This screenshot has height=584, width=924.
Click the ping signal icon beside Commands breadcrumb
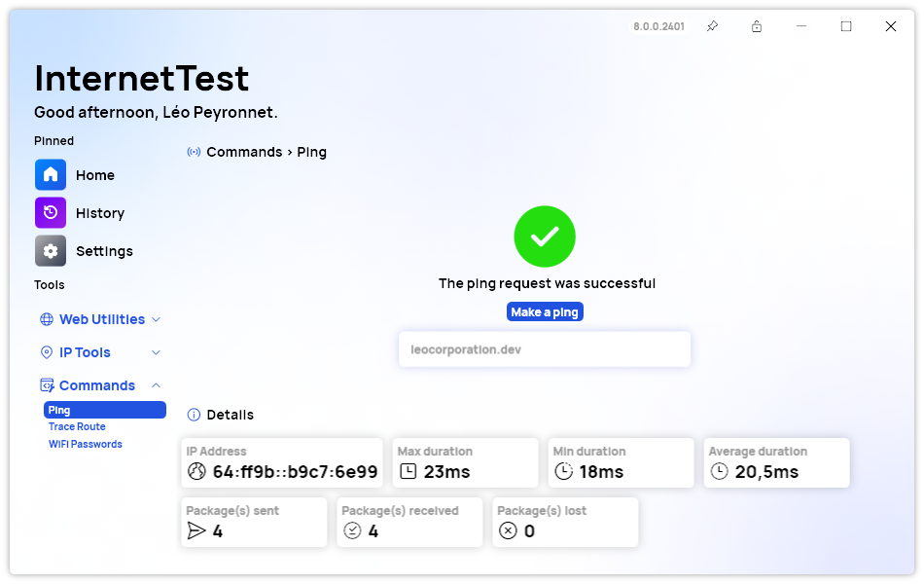[194, 152]
